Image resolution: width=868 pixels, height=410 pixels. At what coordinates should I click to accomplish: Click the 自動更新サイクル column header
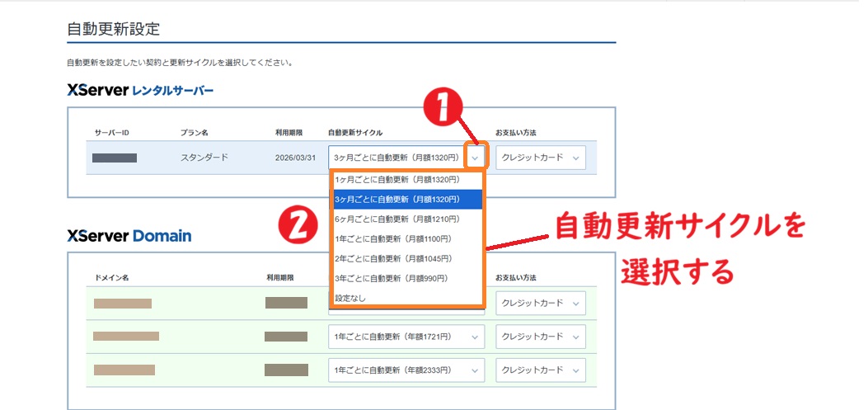pos(355,133)
